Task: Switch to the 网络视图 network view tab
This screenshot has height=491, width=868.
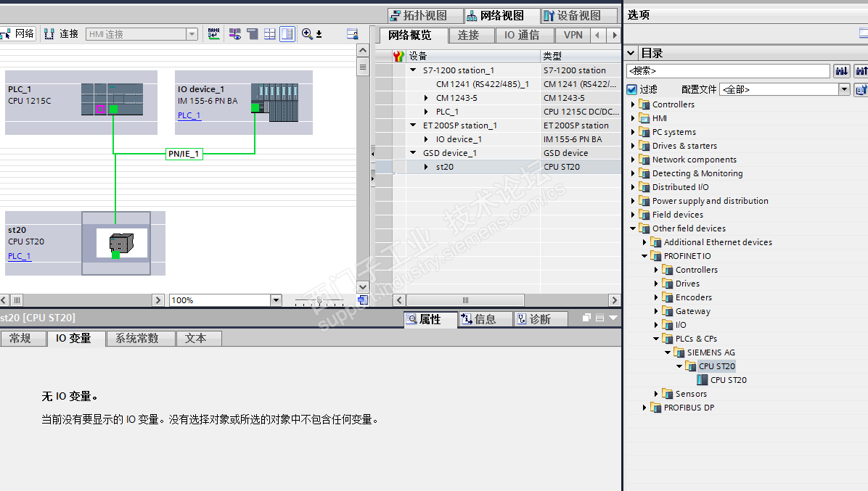Action: point(501,15)
